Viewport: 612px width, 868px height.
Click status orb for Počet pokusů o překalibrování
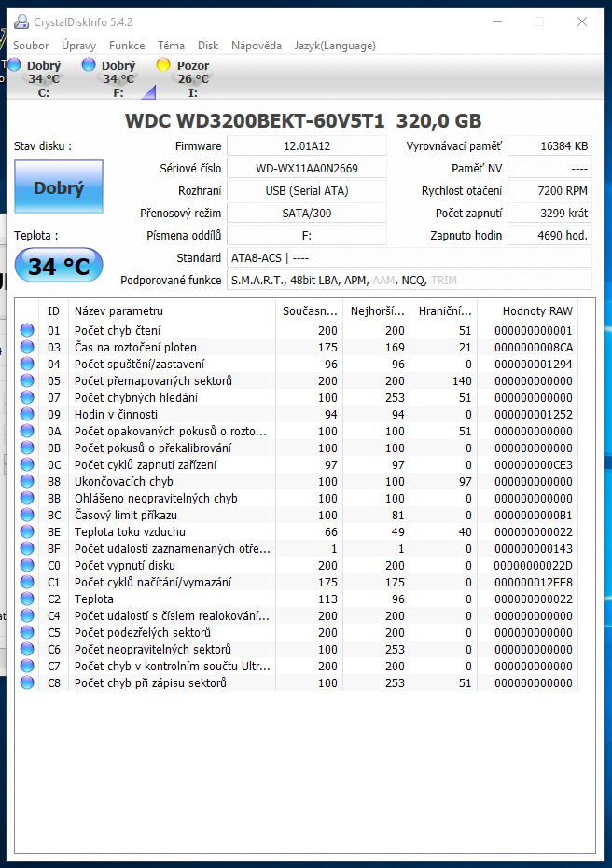[x=27, y=448]
